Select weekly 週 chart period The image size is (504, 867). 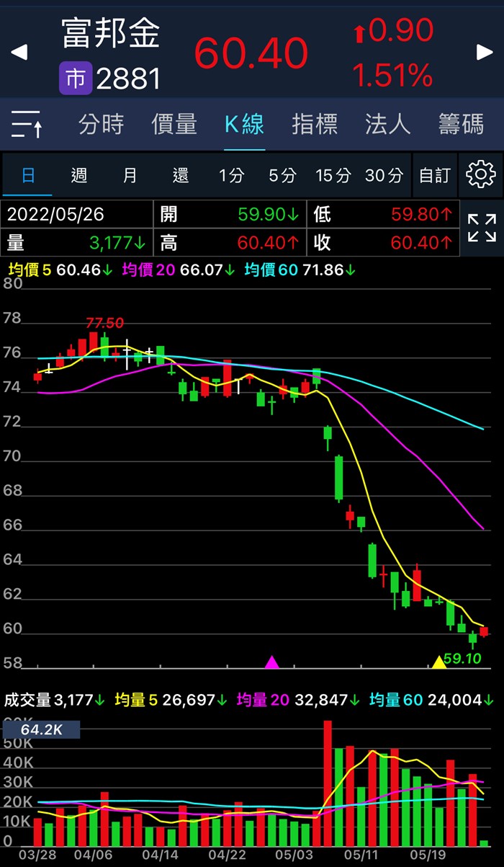coord(79,175)
